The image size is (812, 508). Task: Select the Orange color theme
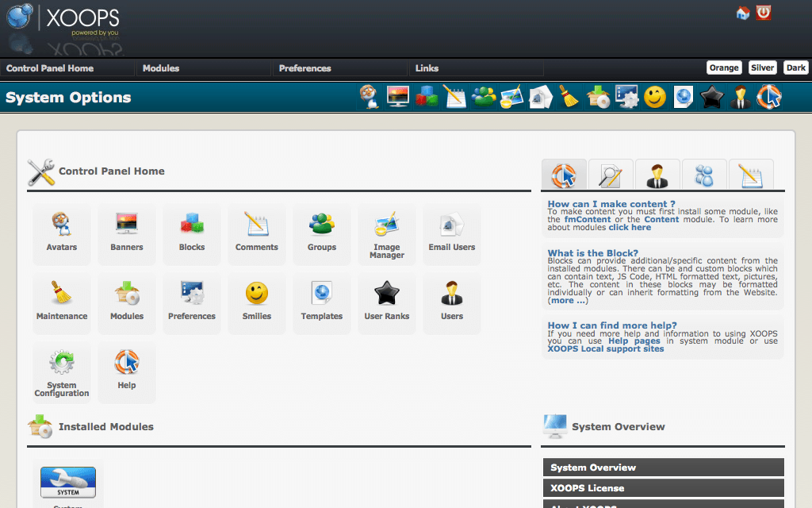[723, 67]
